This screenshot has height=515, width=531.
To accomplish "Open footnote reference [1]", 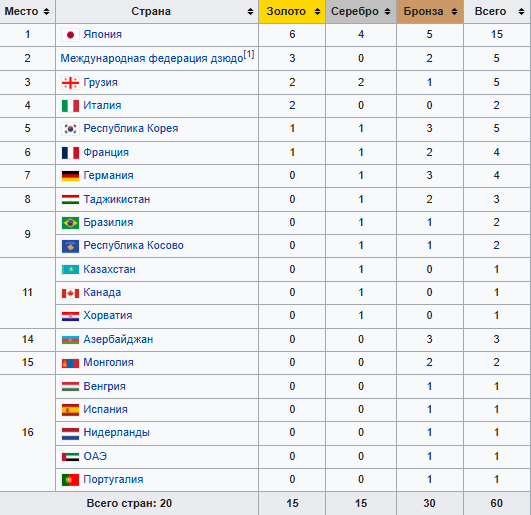I will [x=249, y=54].
